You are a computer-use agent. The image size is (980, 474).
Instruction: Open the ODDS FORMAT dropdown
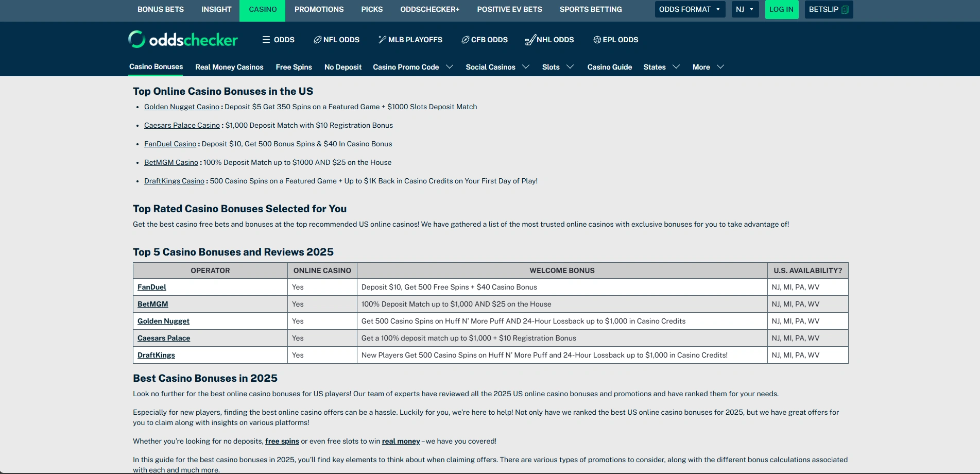click(x=690, y=9)
